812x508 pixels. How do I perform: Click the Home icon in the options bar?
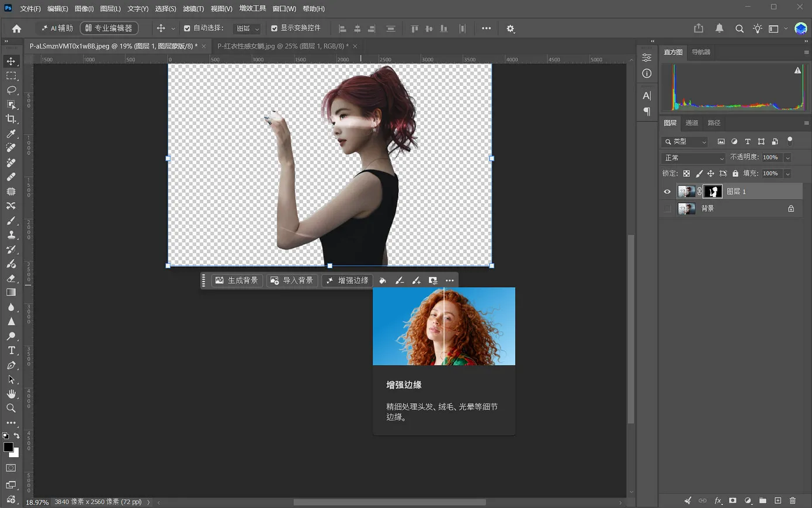click(16, 29)
